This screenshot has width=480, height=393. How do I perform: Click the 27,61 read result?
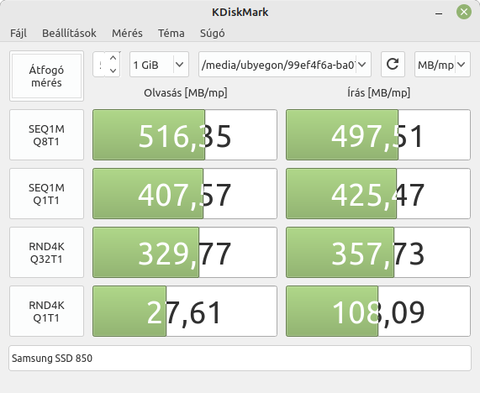coord(185,311)
